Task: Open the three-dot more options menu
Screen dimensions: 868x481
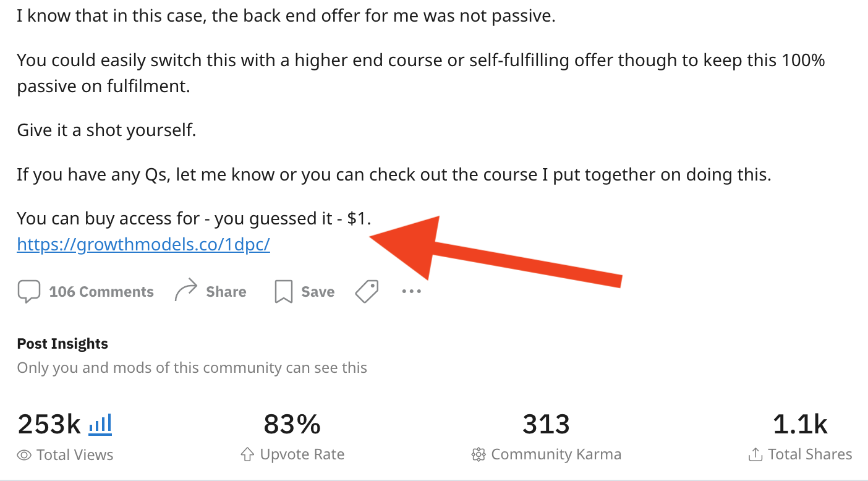Action: click(x=411, y=291)
